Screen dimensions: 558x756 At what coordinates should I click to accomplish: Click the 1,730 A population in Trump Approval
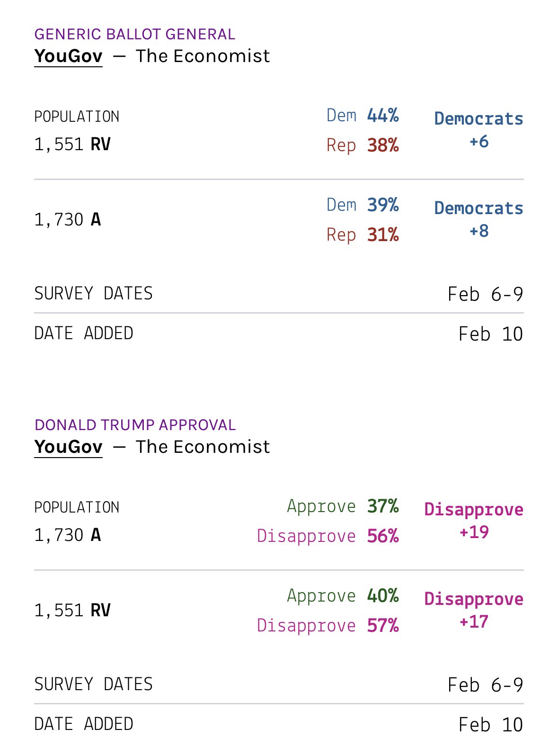(68, 535)
